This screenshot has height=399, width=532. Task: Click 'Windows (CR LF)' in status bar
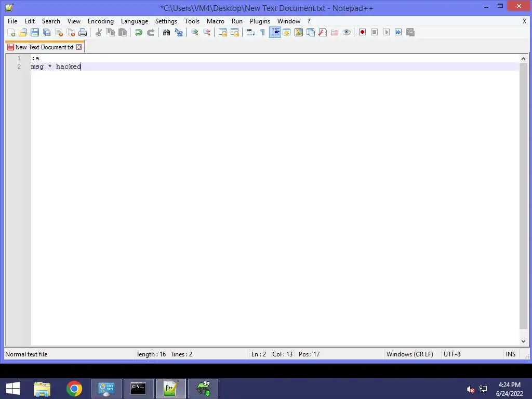tap(410, 354)
